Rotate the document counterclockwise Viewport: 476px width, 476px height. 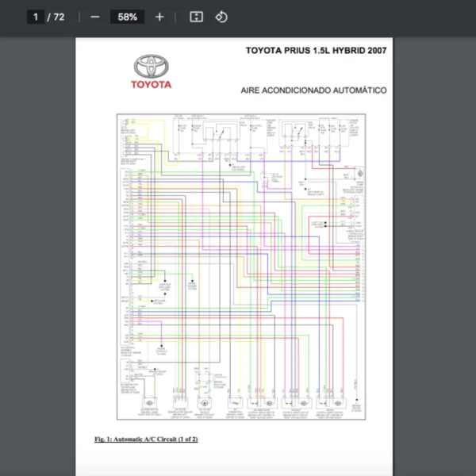(x=221, y=17)
